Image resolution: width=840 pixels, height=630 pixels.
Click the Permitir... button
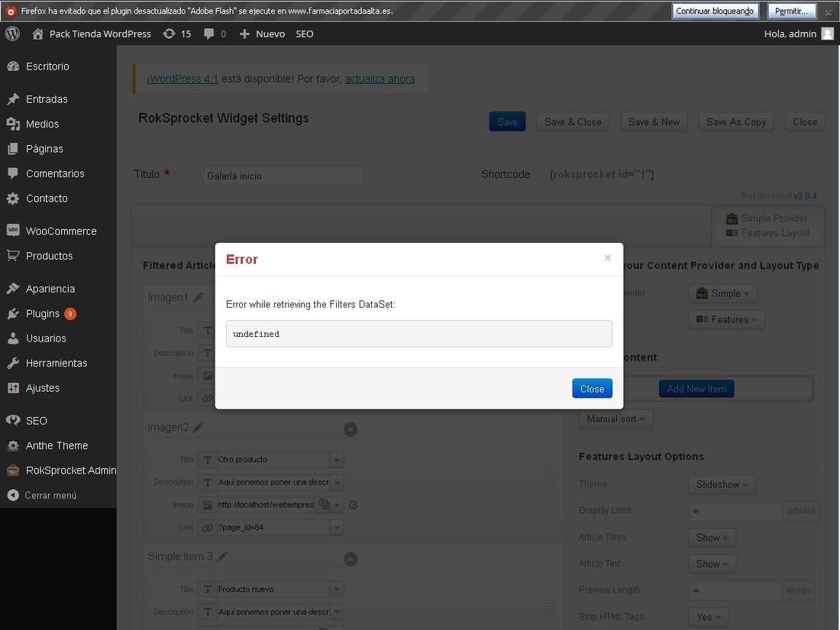792,11
